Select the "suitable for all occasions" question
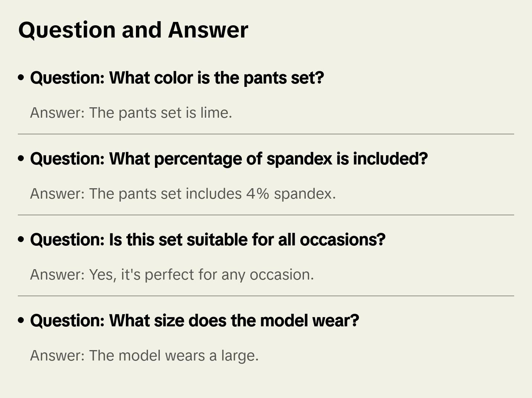 click(208, 240)
